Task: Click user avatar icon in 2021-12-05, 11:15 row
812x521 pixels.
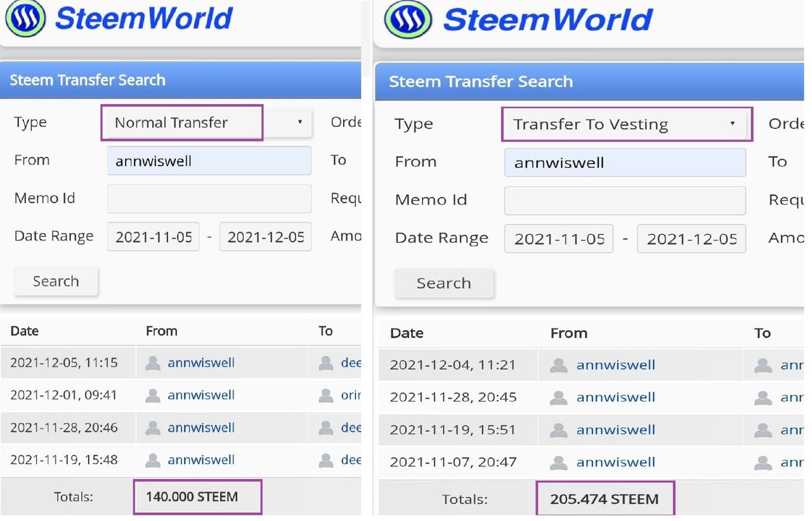Action: [x=153, y=363]
